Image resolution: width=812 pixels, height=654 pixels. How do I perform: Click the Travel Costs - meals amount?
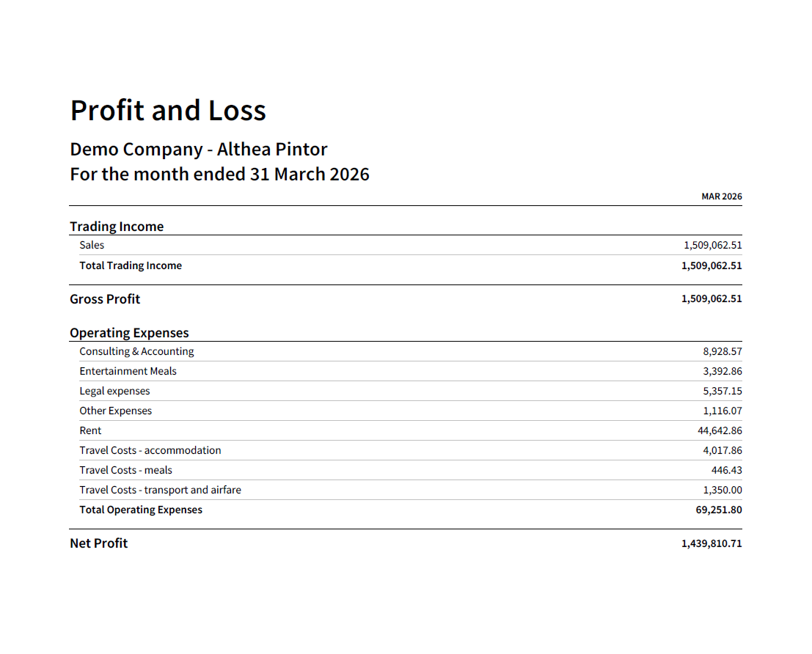tap(727, 470)
